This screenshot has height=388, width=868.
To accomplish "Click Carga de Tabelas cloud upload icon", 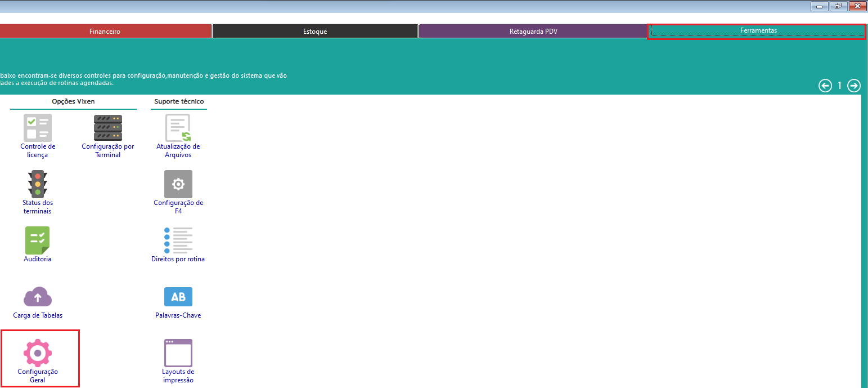I will (38, 297).
